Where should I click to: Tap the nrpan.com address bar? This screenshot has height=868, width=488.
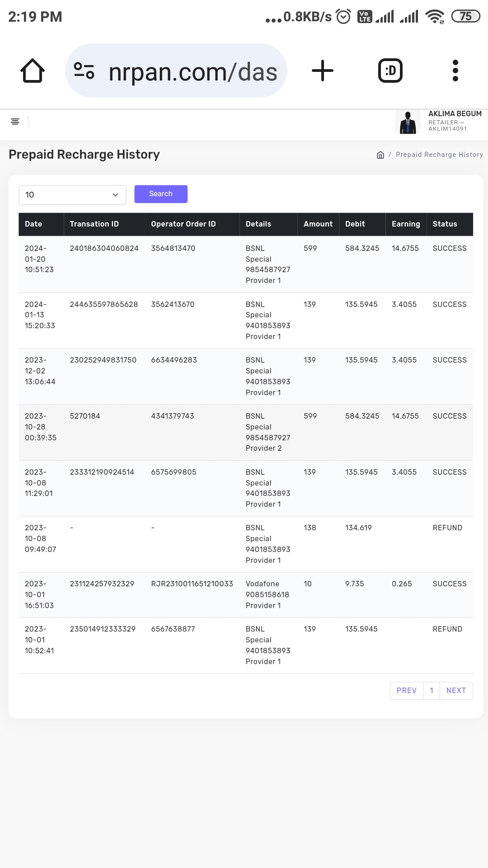click(x=192, y=72)
